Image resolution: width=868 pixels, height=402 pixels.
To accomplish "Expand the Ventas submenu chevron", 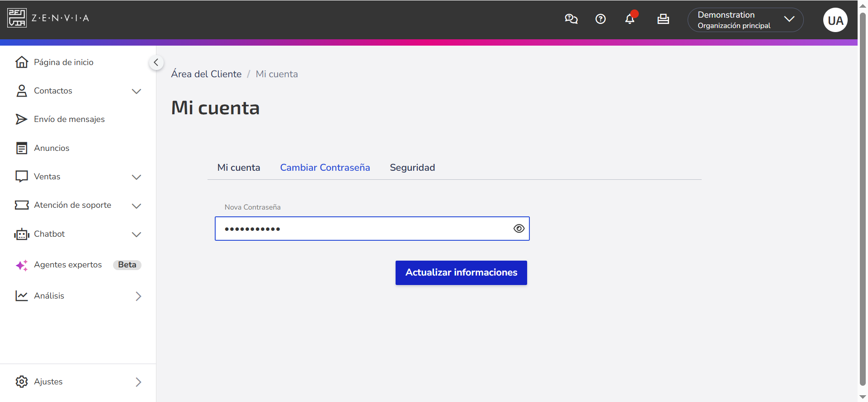I will 137,177.
